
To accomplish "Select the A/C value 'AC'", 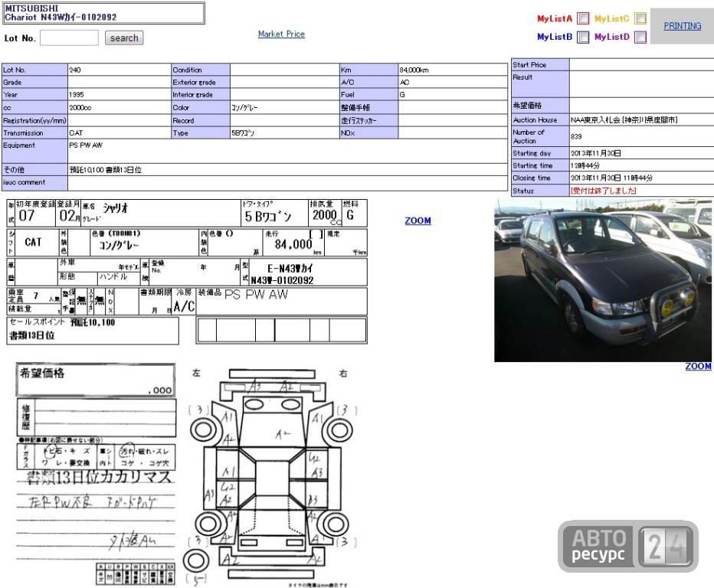I will [404, 83].
